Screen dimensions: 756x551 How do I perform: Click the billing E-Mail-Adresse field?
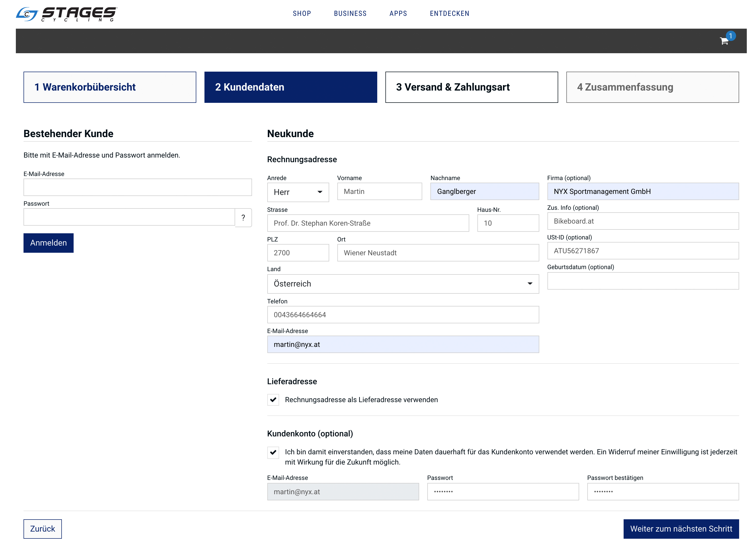403,344
